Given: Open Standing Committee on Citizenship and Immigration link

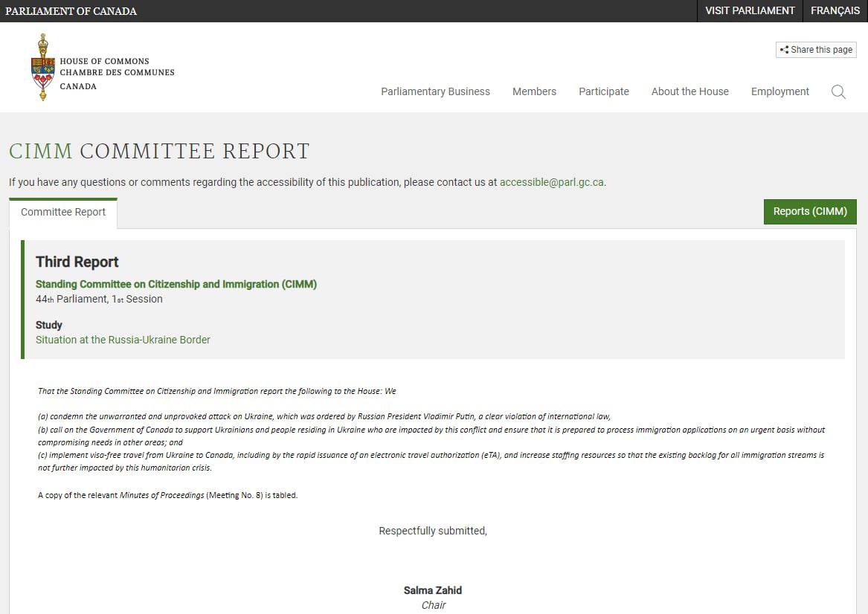Looking at the screenshot, I should [176, 284].
